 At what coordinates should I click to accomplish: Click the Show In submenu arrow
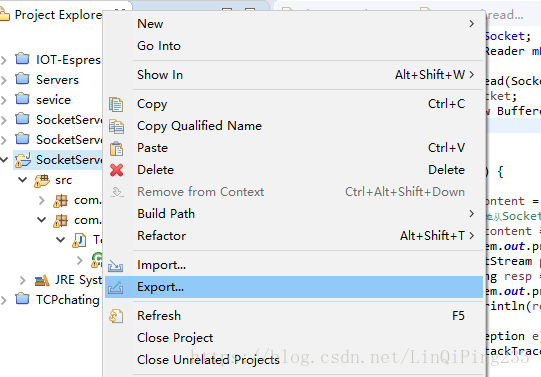pos(472,75)
